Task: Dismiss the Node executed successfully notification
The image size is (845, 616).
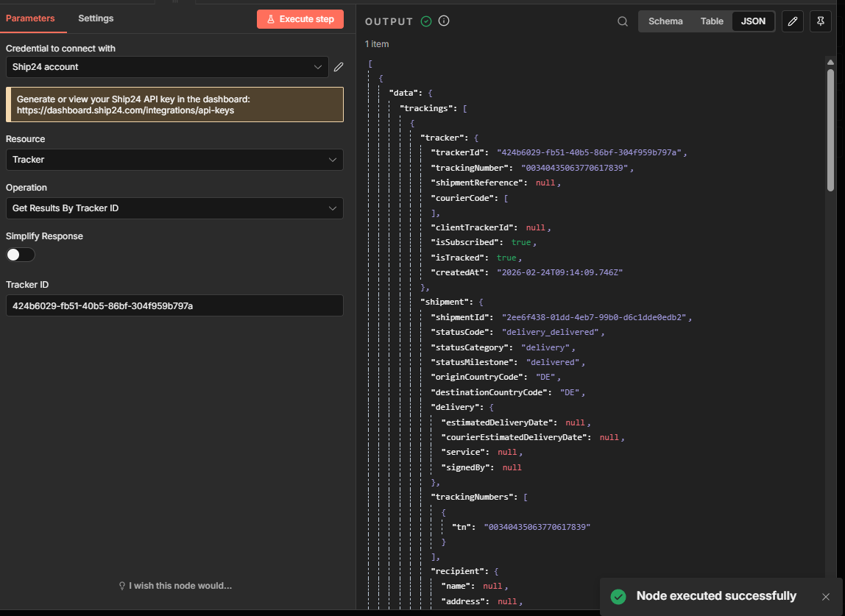Action: tap(826, 597)
